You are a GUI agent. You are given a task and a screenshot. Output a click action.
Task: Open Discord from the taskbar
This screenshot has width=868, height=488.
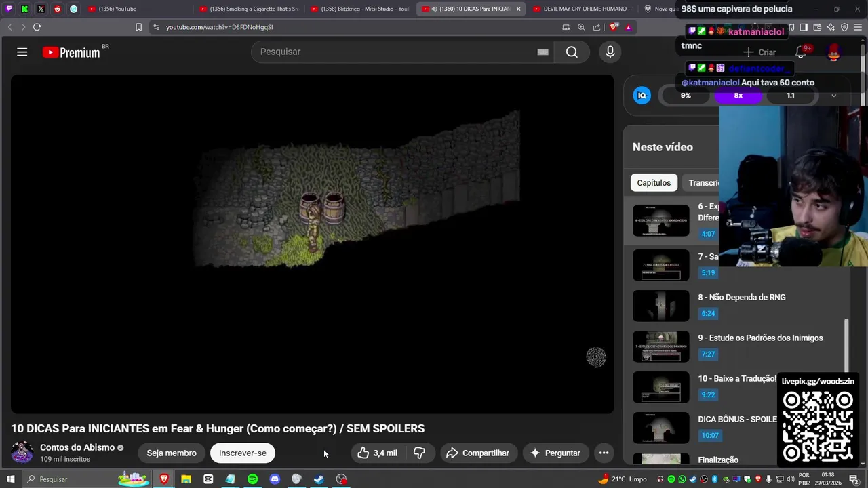click(x=275, y=479)
